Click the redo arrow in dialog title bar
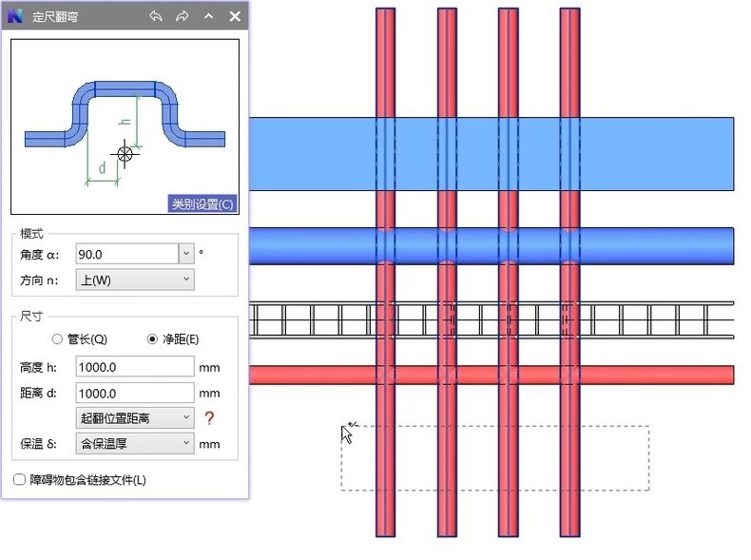This screenshot has height=560, width=751. [183, 17]
